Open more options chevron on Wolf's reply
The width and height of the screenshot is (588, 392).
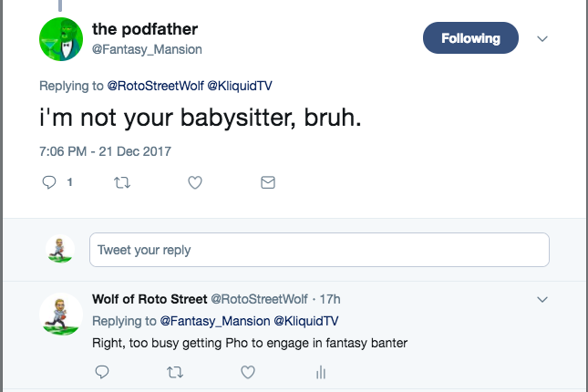pos(542,299)
